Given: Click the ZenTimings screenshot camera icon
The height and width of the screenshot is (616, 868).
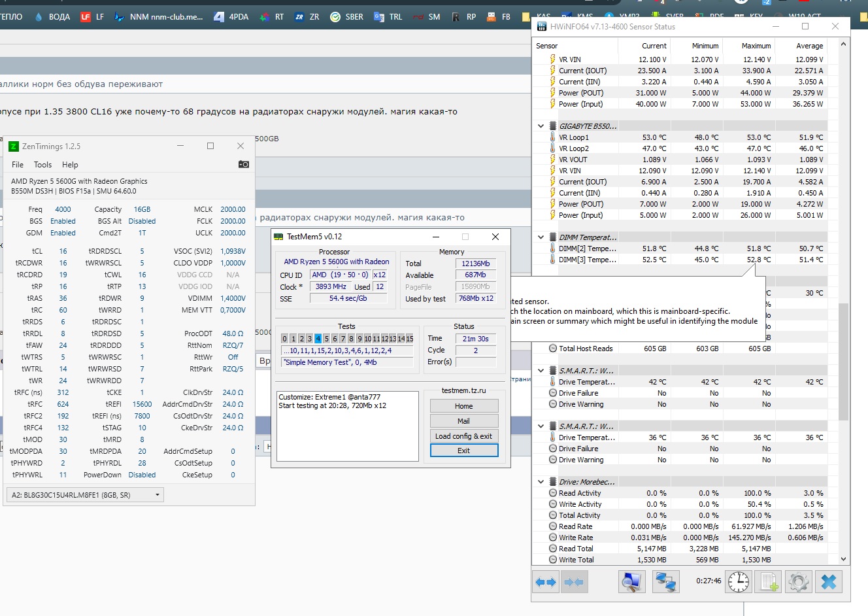Looking at the screenshot, I should pyautogui.click(x=243, y=164).
